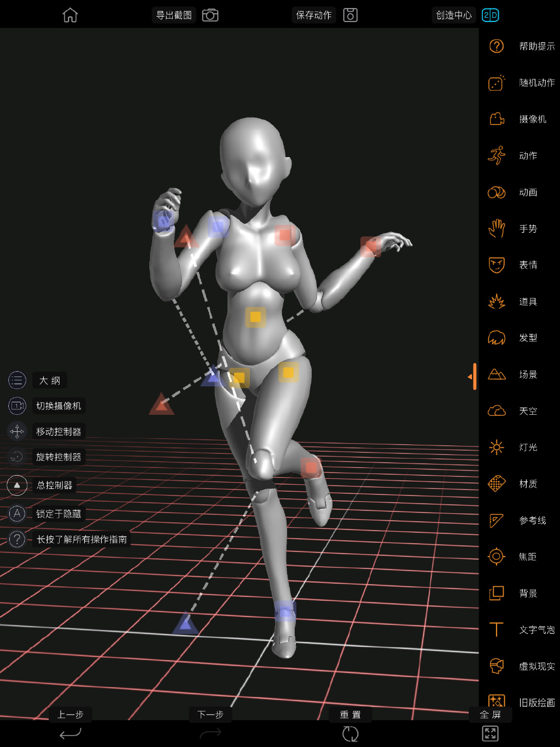Open 创造中心
Screen dimensions: 560x747
(454, 15)
